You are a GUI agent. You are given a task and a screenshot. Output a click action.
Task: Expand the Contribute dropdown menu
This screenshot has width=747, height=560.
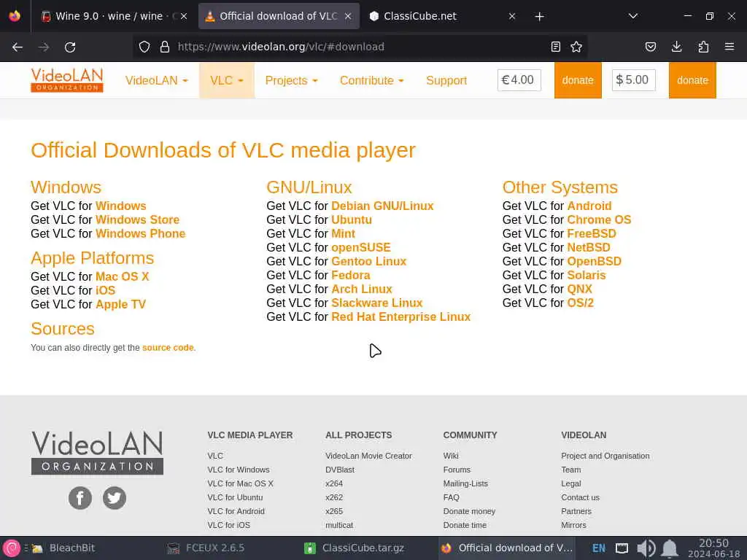(372, 80)
